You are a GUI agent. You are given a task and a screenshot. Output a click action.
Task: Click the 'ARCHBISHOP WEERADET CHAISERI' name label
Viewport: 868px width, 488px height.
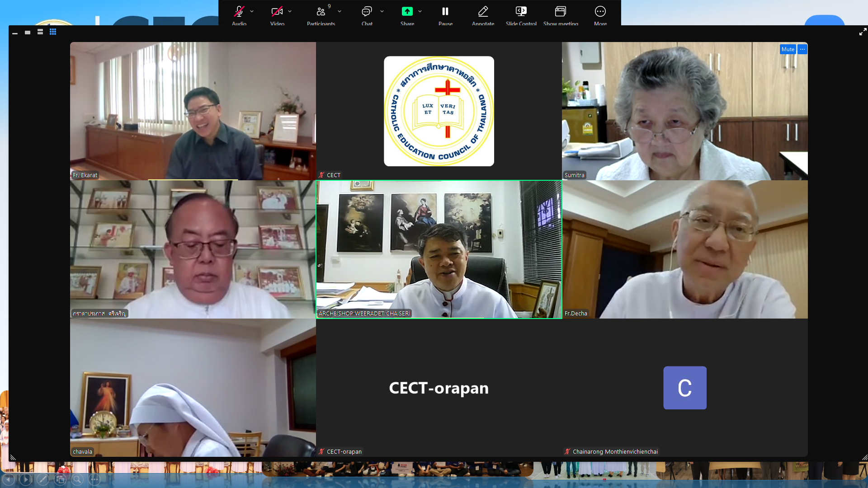pyautogui.click(x=364, y=313)
